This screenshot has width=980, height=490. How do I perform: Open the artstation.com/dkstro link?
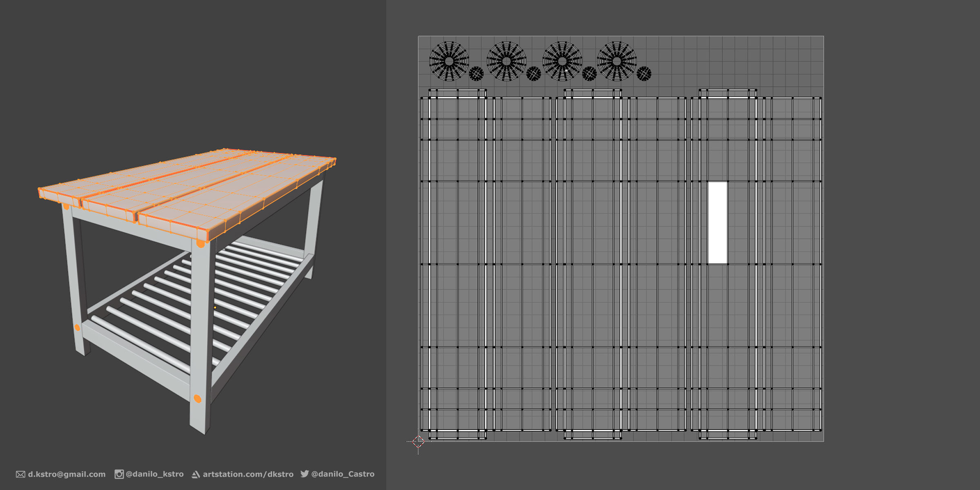(x=248, y=474)
